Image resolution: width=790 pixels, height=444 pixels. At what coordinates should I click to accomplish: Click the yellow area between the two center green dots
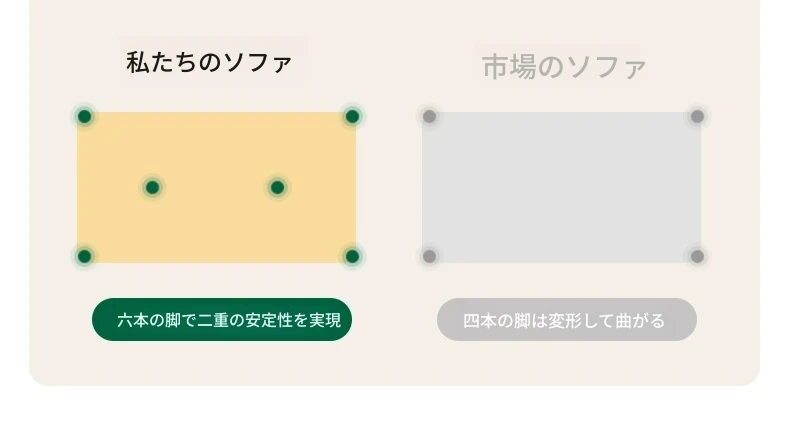tap(215, 187)
